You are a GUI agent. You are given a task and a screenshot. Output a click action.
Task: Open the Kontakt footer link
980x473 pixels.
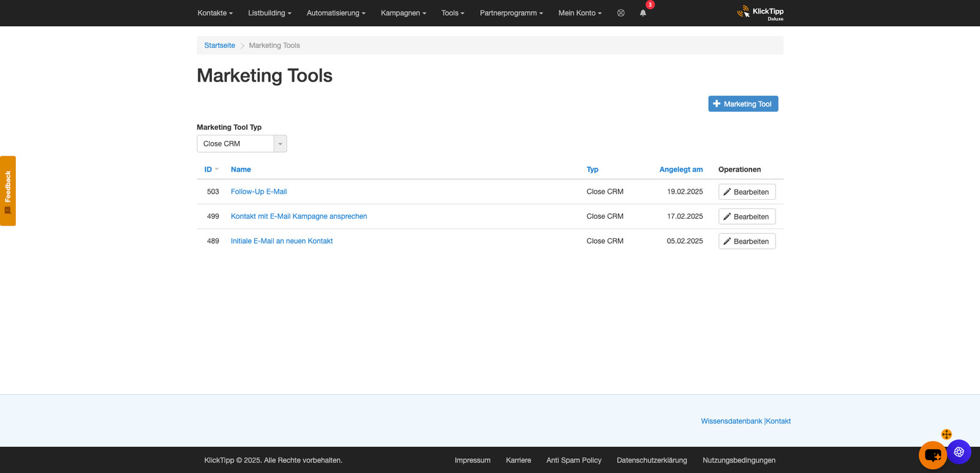coord(778,421)
